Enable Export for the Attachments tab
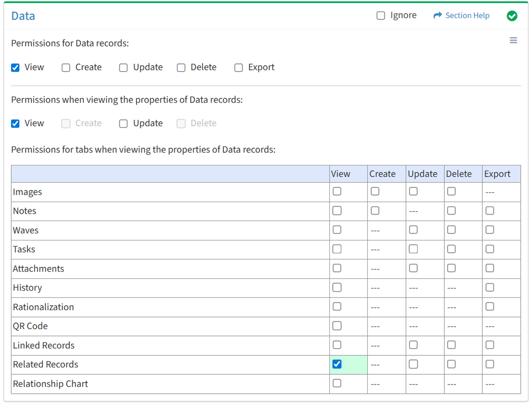The height and width of the screenshot is (405, 532). click(x=490, y=268)
